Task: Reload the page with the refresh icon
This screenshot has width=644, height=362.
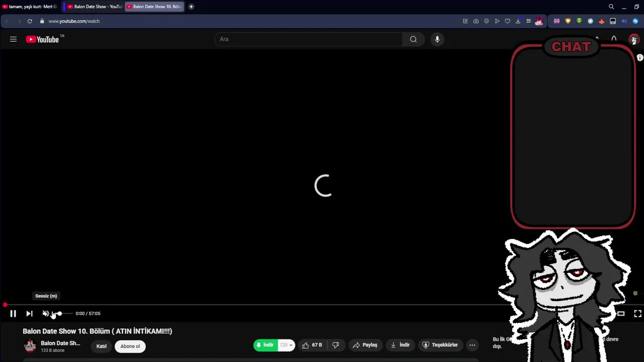Action: (30, 21)
